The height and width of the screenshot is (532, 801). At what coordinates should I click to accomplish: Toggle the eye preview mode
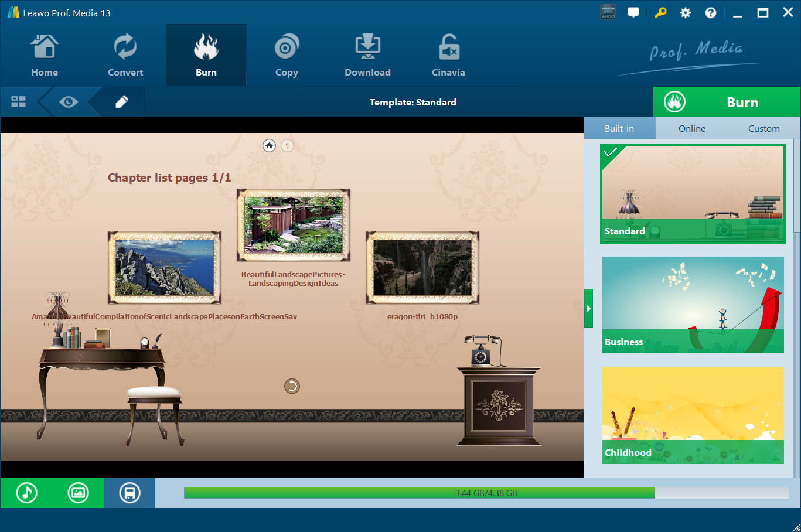pyautogui.click(x=69, y=102)
